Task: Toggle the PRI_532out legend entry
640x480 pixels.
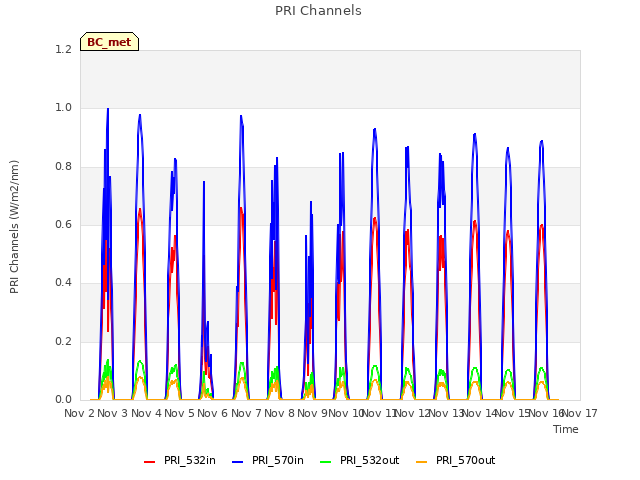Action: click(x=359, y=461)
